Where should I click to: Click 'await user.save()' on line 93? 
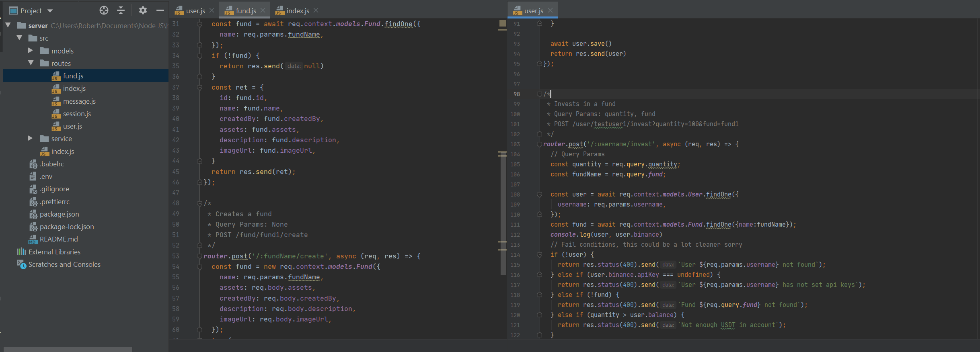click(x=581, y=44)
